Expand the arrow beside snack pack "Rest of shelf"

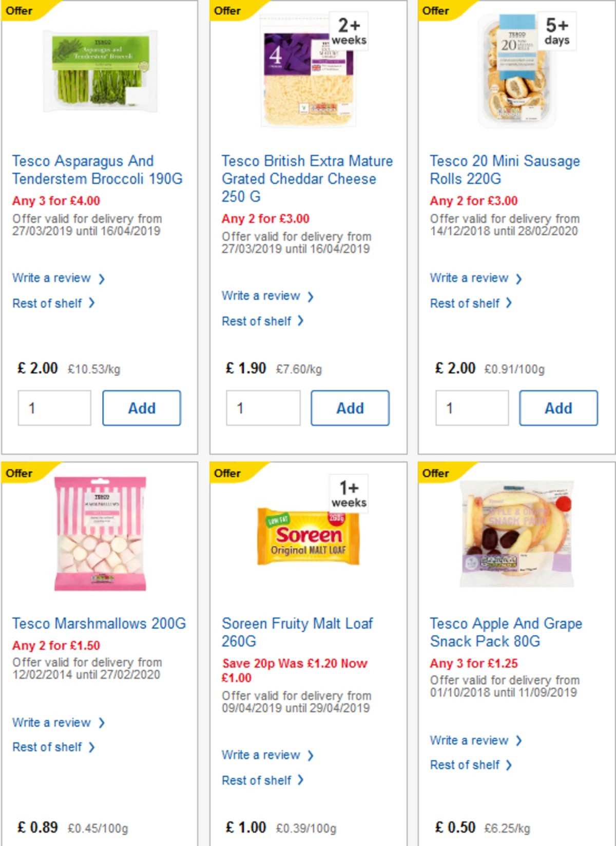[508, 764]
